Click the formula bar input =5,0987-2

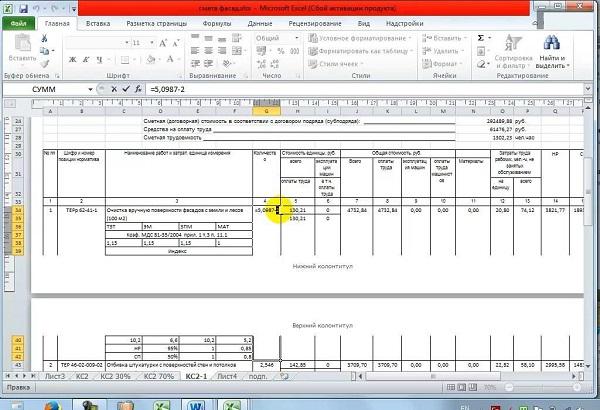[x=365, y=89]
